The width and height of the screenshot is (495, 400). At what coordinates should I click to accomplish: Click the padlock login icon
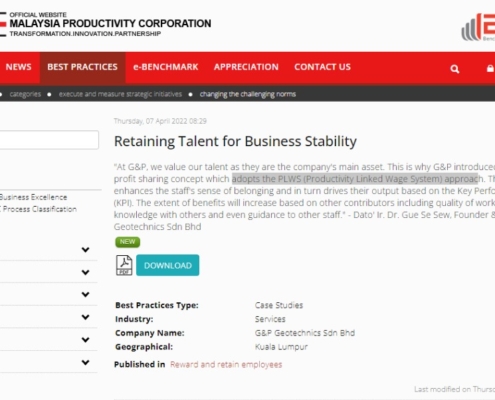pos(490,68)
